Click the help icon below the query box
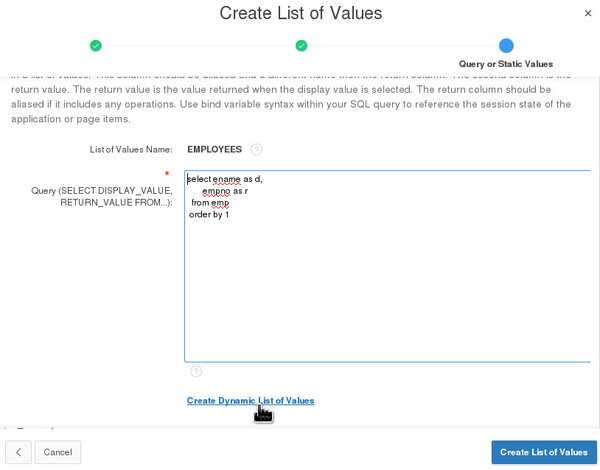The height and width of the screenshot is (470, 600). (x=196, y=371)
